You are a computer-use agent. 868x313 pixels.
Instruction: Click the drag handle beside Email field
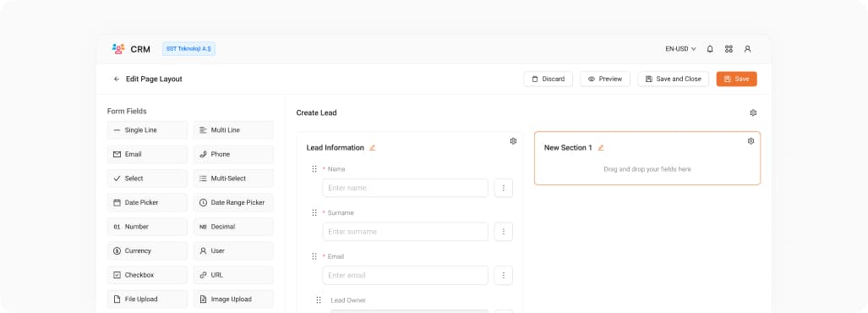[314, 256]
